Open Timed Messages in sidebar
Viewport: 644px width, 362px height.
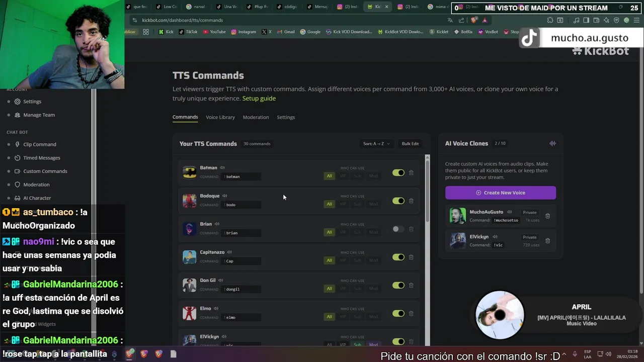coord(42,158)
